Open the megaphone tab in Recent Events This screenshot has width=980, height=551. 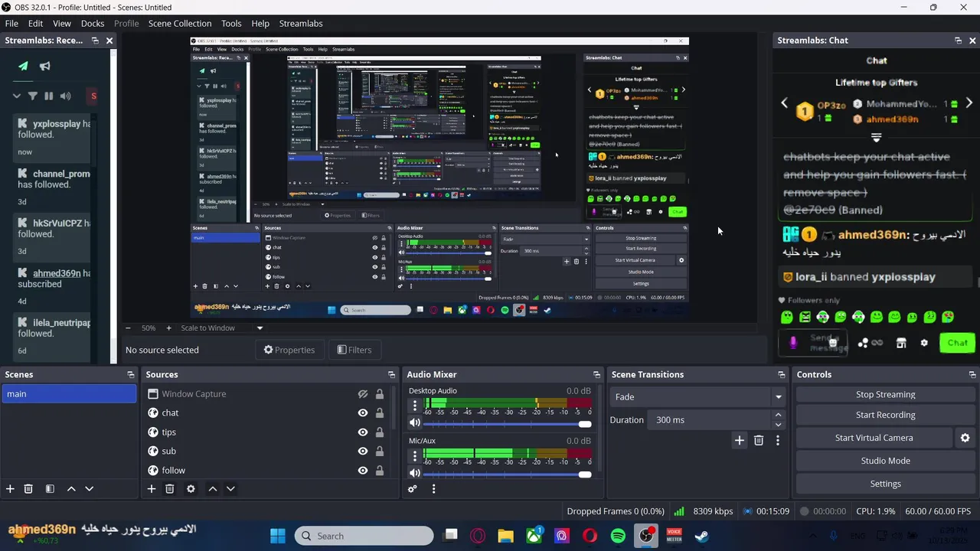coord(44,66)
